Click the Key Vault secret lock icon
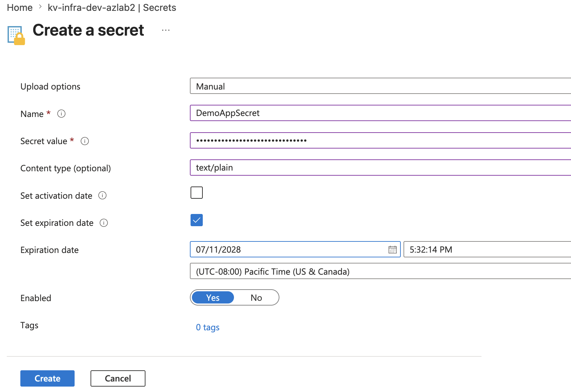This screenshot has height=392, width=571. click(x=16, y=35)
